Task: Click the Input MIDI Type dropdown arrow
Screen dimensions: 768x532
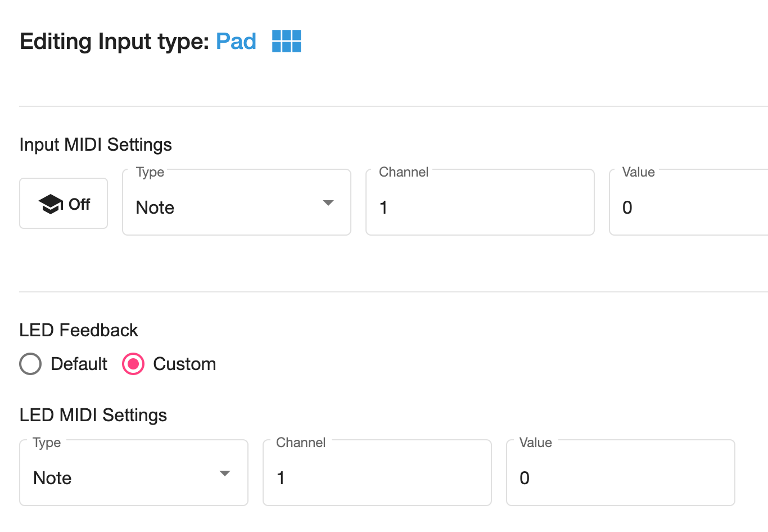Action: tap(328, 203)
